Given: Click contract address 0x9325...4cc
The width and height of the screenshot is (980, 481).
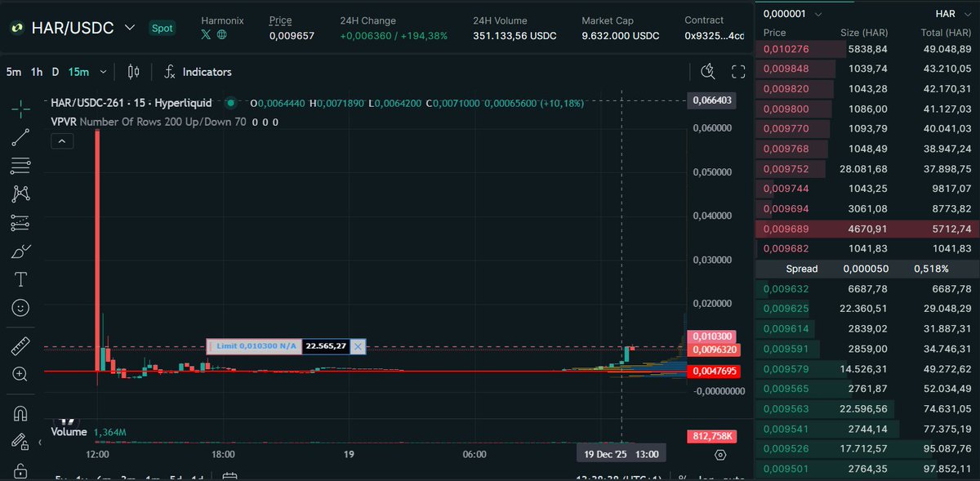Looking at the screenshot, I should tap(714, 36).
